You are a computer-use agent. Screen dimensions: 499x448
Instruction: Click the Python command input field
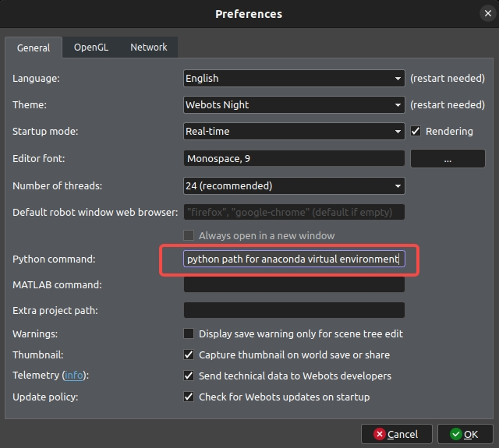294,259
